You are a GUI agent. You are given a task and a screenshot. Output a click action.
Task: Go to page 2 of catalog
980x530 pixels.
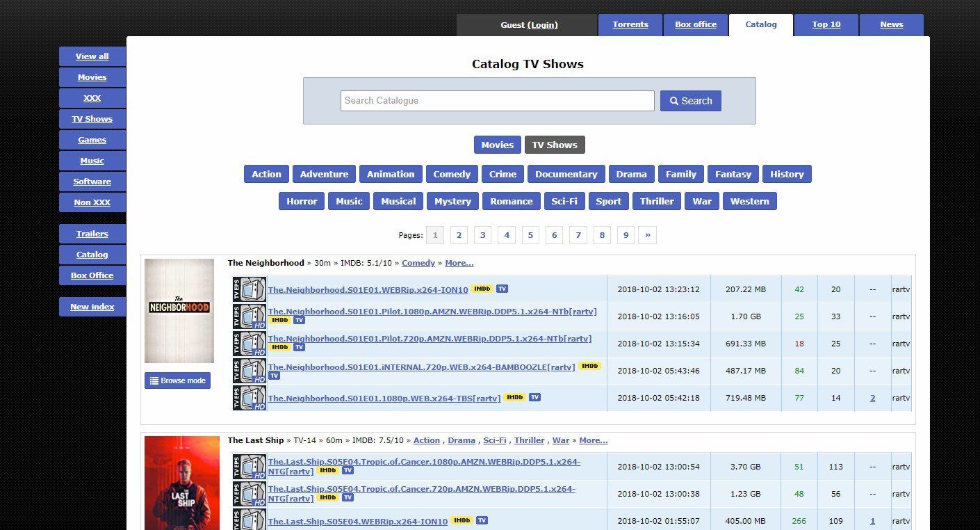pos(459,235)
